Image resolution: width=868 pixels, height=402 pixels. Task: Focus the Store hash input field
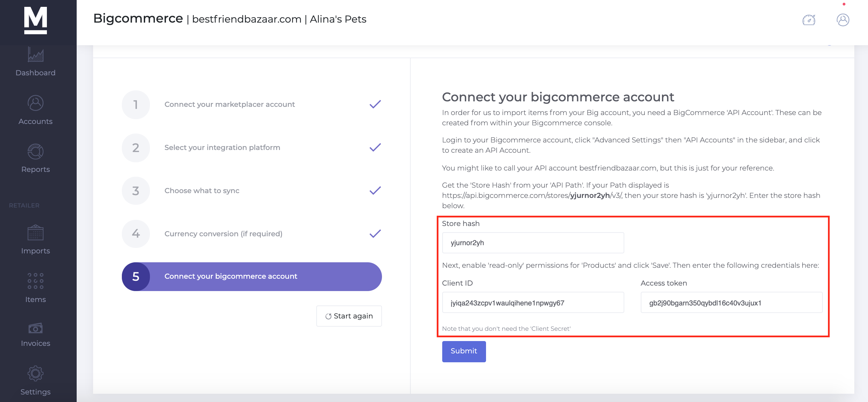point(533,243)
